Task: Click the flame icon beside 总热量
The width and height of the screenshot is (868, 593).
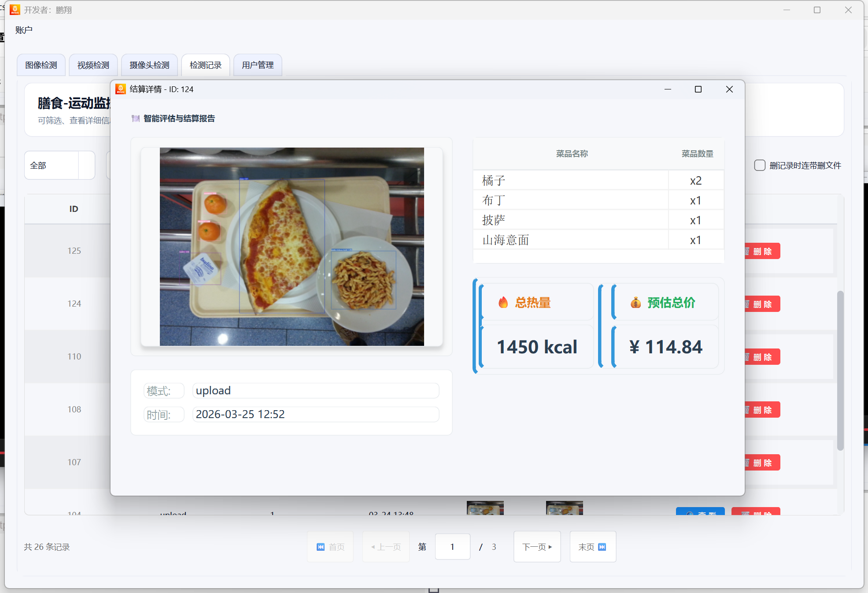Action: click(503, 303)
